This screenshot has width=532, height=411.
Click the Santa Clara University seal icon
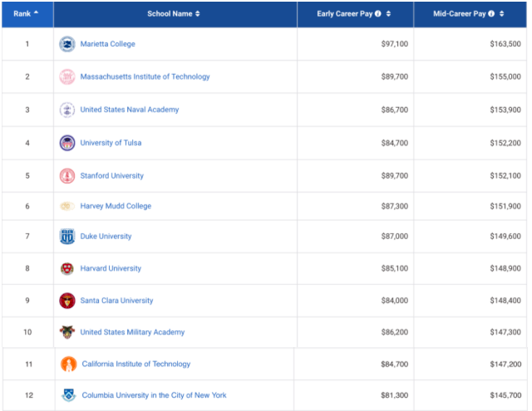click(67, 301)
